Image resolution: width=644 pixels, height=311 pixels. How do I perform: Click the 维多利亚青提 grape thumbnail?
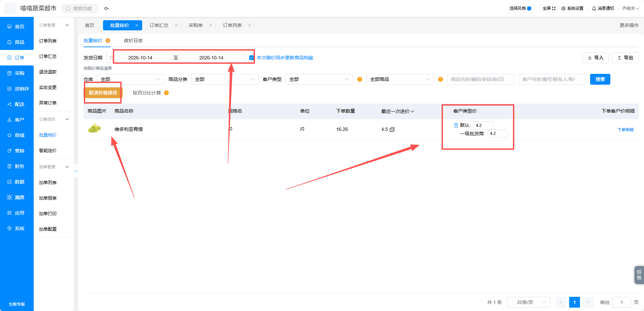pyautogui.click(x=94, y=128)
